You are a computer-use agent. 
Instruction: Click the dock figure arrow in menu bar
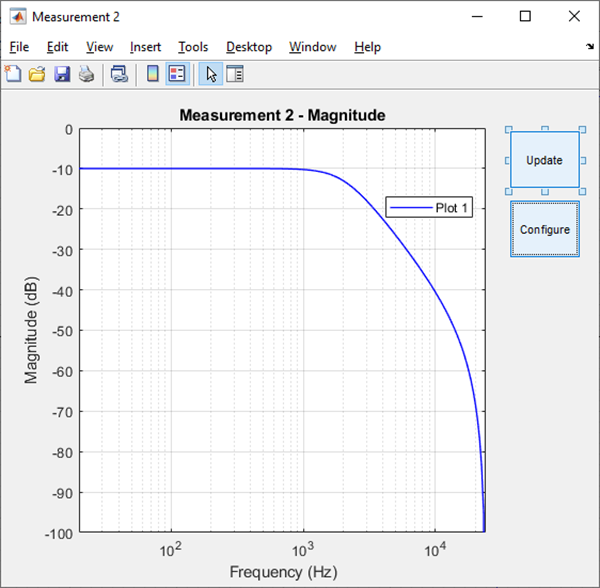(x=589, y=47)
